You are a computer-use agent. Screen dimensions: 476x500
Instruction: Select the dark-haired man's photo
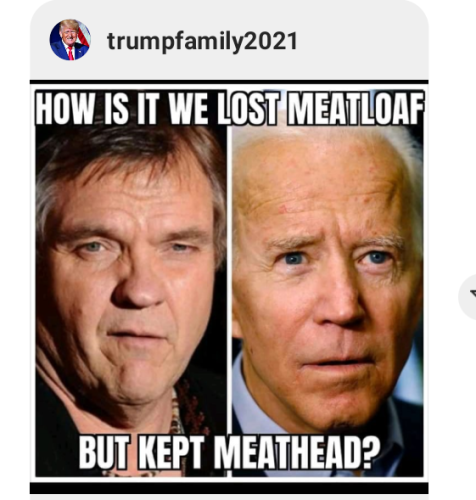[131, 301]
